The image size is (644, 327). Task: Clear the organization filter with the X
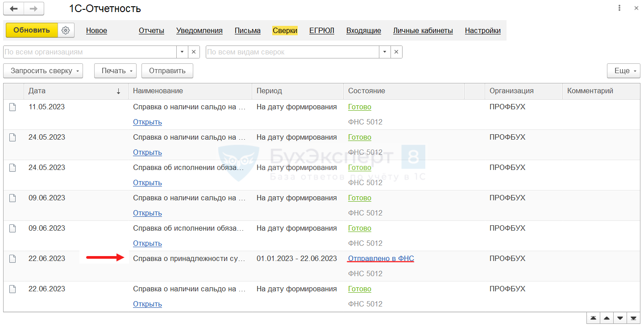[x=194, y=52]
